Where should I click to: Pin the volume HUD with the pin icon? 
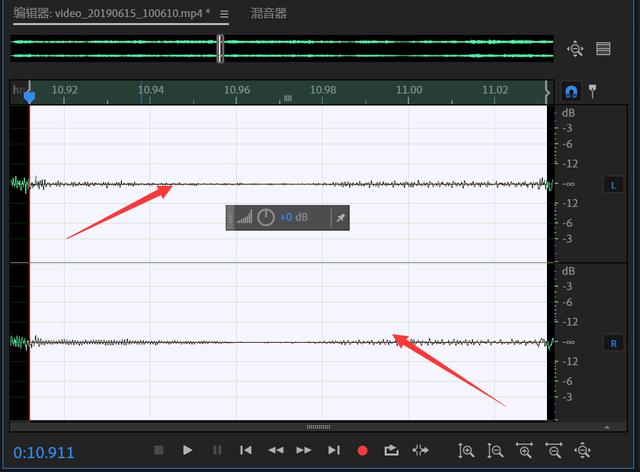coord(340,218)
